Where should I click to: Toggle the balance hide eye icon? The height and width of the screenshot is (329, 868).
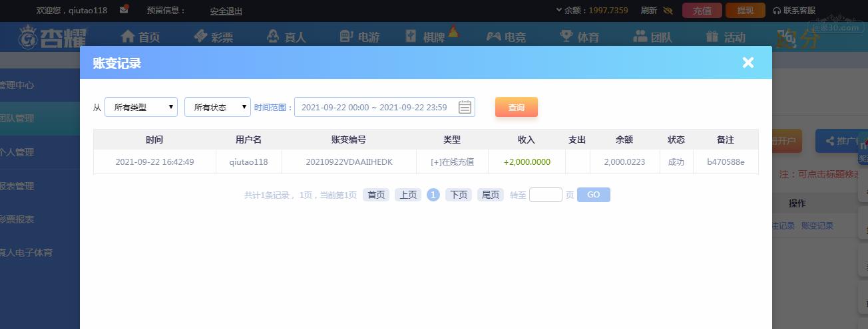point(668,11)
